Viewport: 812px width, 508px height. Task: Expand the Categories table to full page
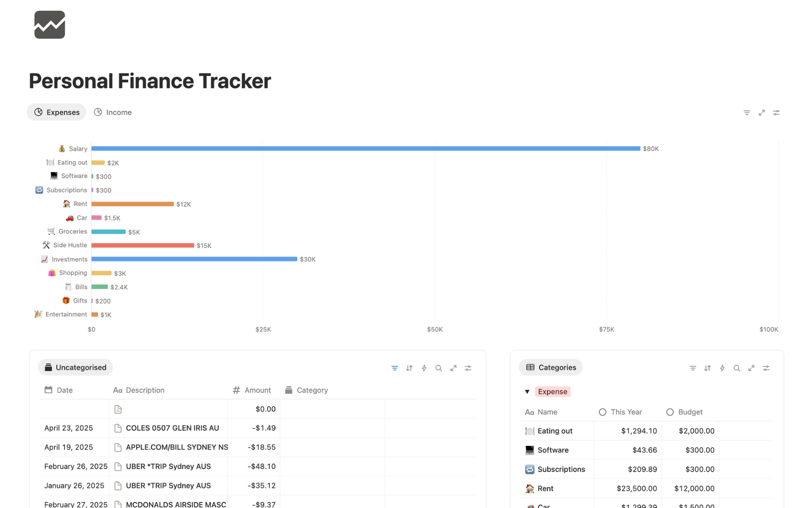(x=752, y=368)
